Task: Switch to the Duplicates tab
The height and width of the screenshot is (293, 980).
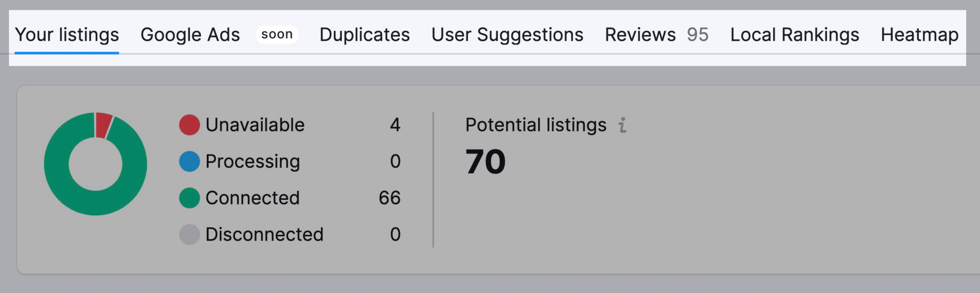Action: point(365,34)
